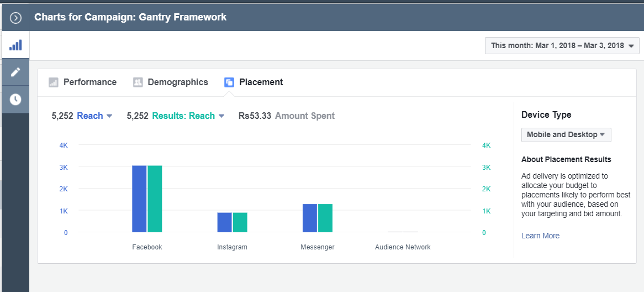Click the blue Messenger reach bar
Viewport: 644px width, 292px height.
coord(310,218)
